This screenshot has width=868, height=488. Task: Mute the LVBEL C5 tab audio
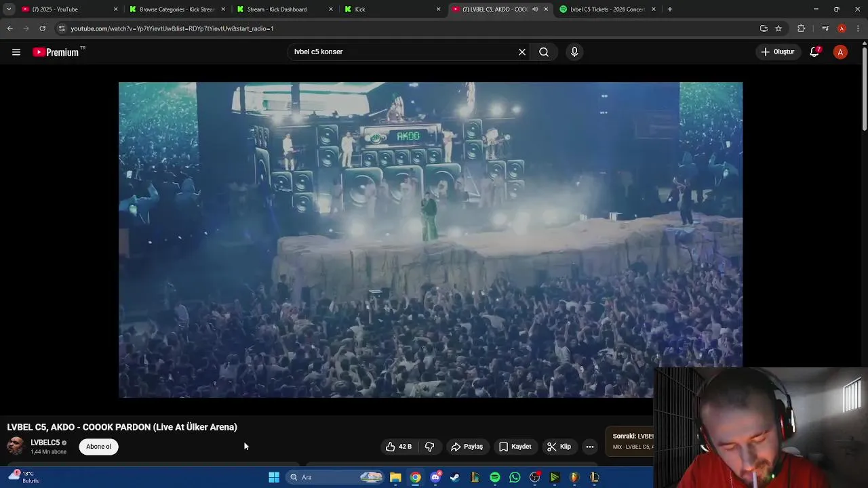pos(536,9)
